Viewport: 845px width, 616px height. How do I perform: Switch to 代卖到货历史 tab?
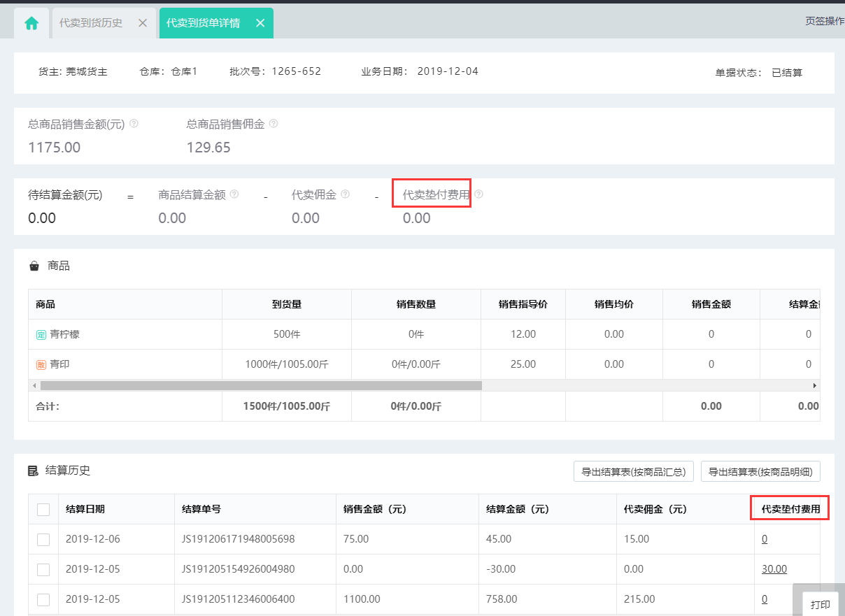pos(91,23)
